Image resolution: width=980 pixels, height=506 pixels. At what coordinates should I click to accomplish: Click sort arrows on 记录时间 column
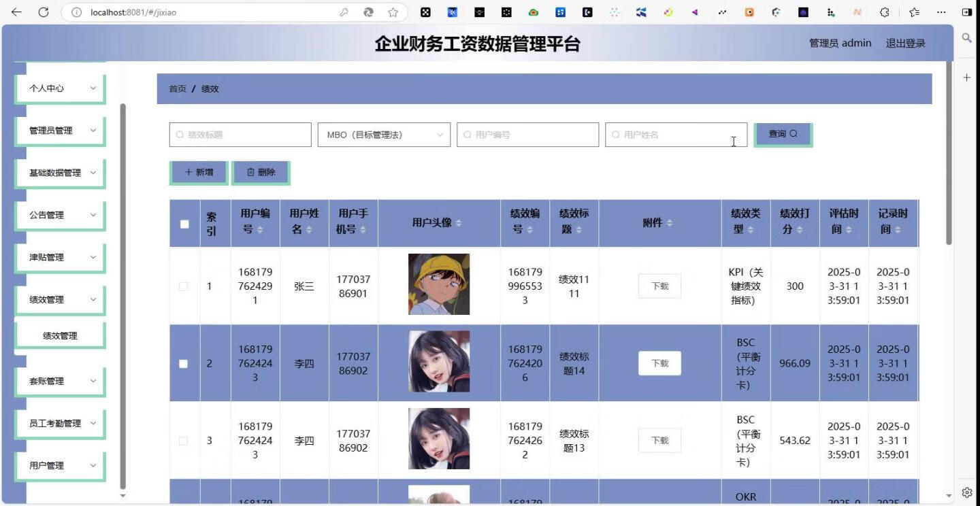[897, 230]
